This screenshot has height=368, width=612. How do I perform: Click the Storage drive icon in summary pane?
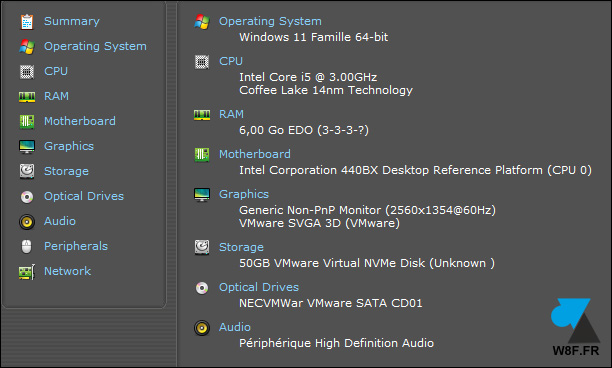202,247
